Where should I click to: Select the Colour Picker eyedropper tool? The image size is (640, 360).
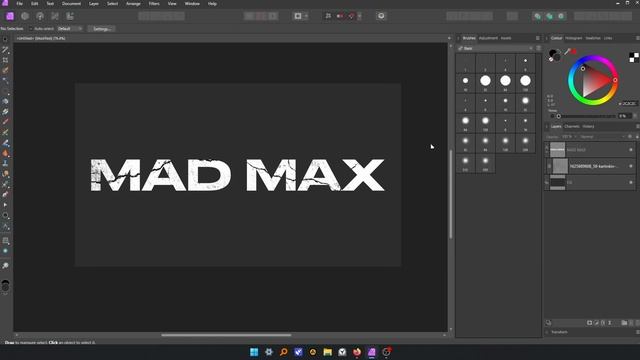[5, 49]
